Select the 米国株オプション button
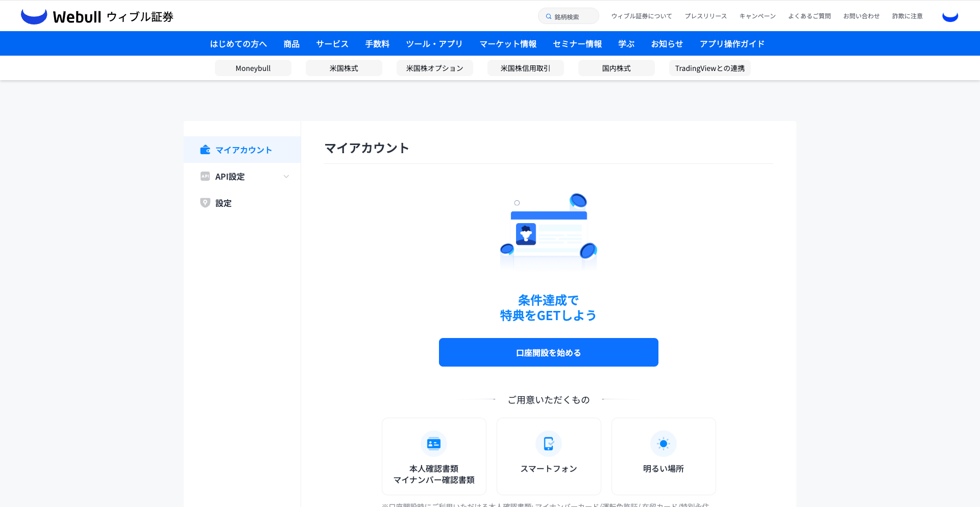The width and height of the screenshot is (980, 507). (x=435, y=68)
